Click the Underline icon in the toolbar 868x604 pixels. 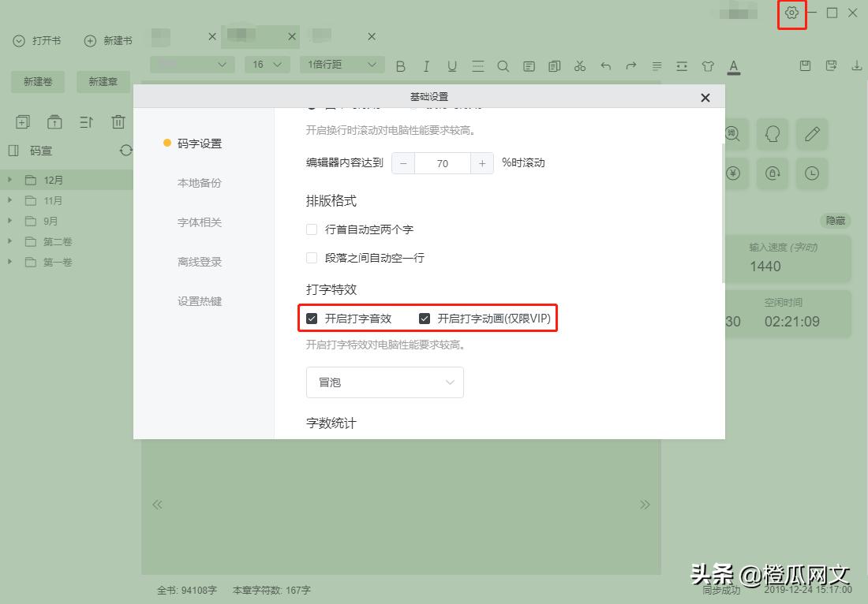pyautogui.click(x=451, y=65)
